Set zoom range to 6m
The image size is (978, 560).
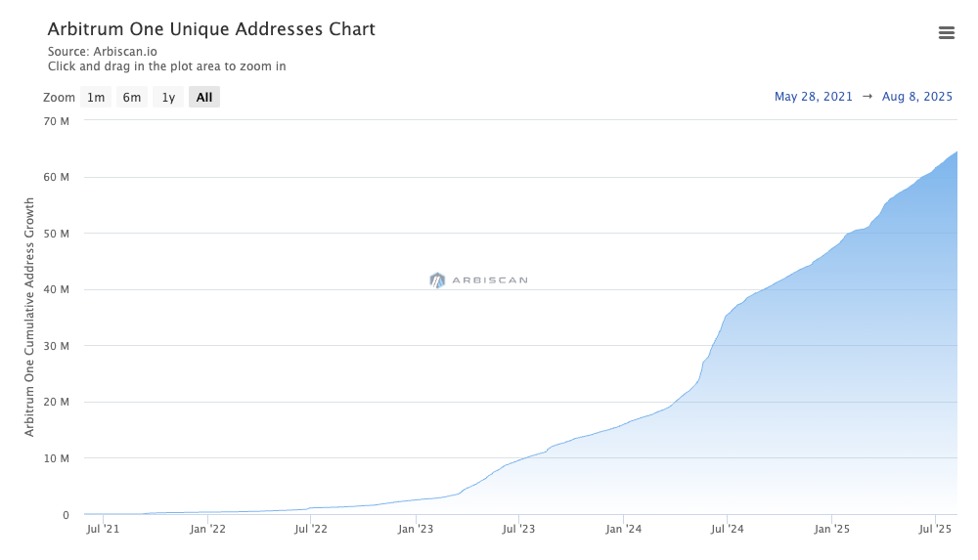[x=132, y=98]
